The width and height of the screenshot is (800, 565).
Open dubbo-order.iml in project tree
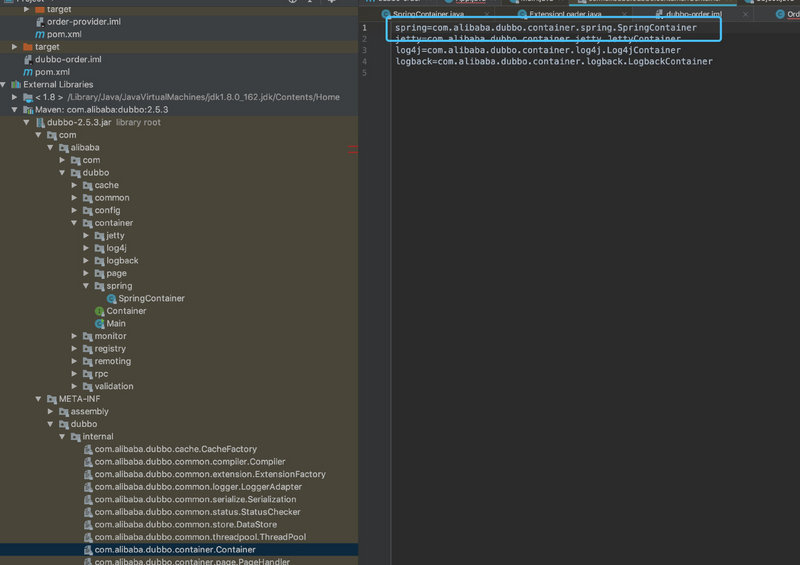point(68,60)
